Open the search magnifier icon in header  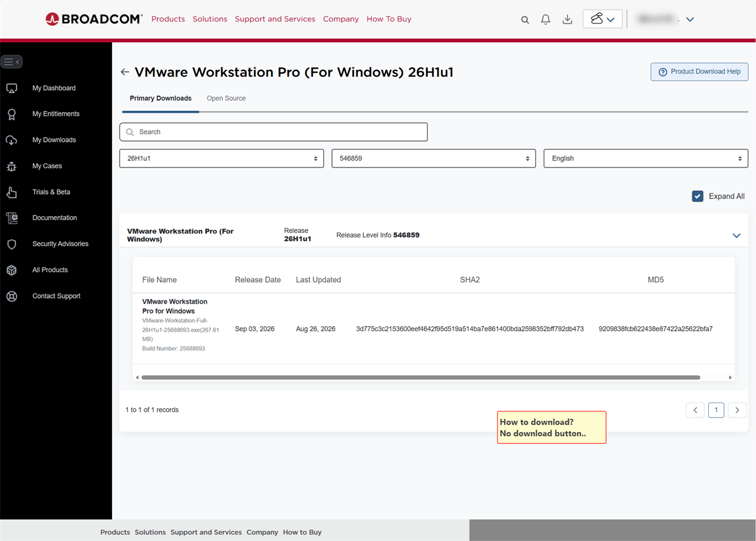pyautogui.click(x=525, y=20)
